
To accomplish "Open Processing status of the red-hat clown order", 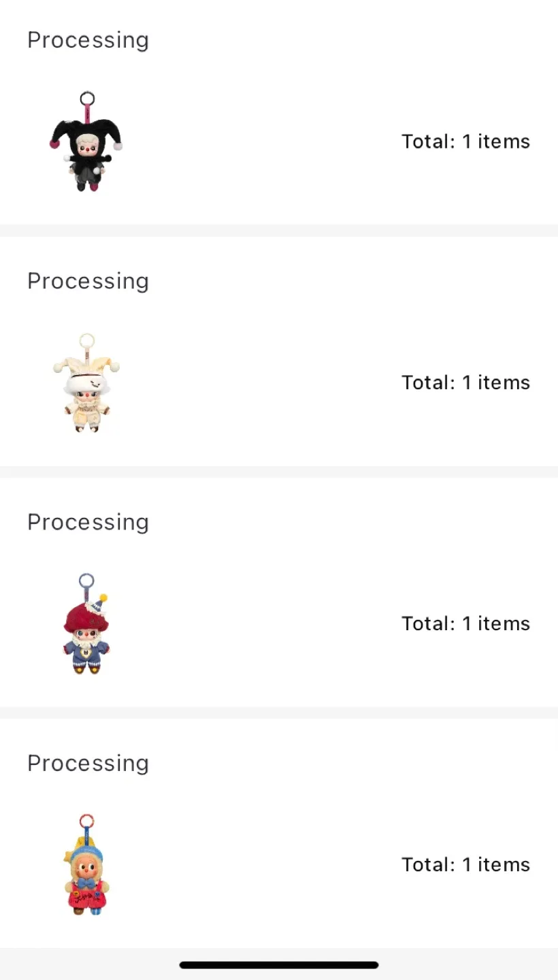I will click(x=88, y=522).
